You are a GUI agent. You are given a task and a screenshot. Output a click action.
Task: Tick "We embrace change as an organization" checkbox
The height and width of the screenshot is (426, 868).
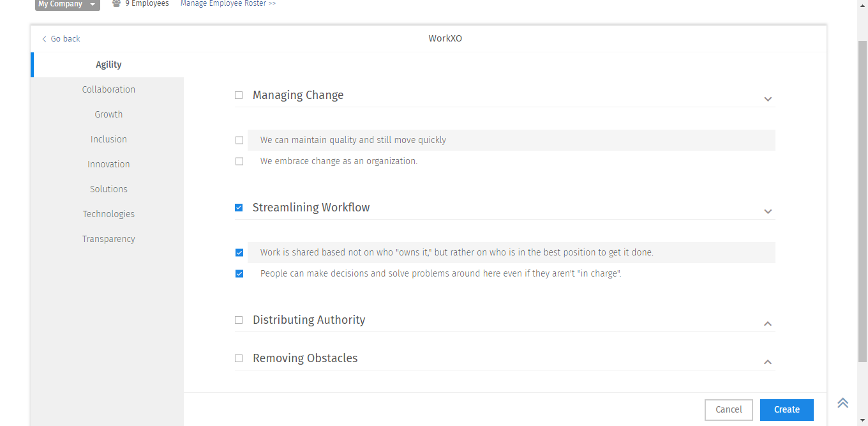click(x=239, y=162)
